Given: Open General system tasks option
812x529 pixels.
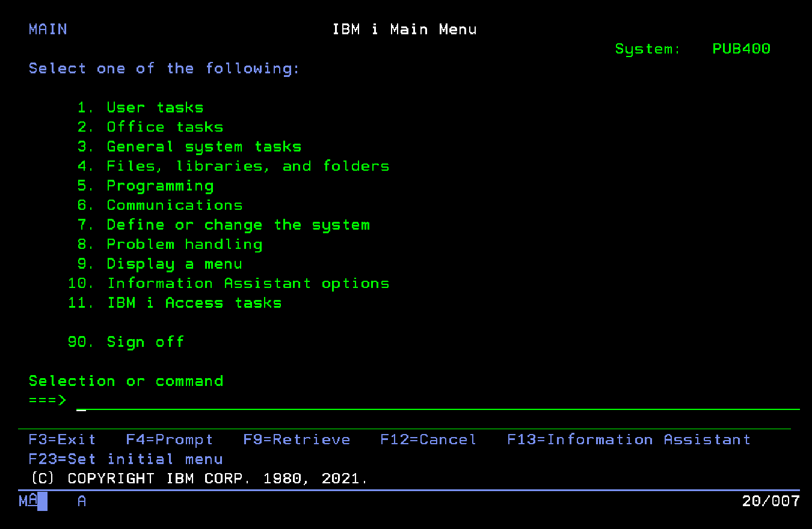Looking at the screenshot, I should tap(203, 147).
